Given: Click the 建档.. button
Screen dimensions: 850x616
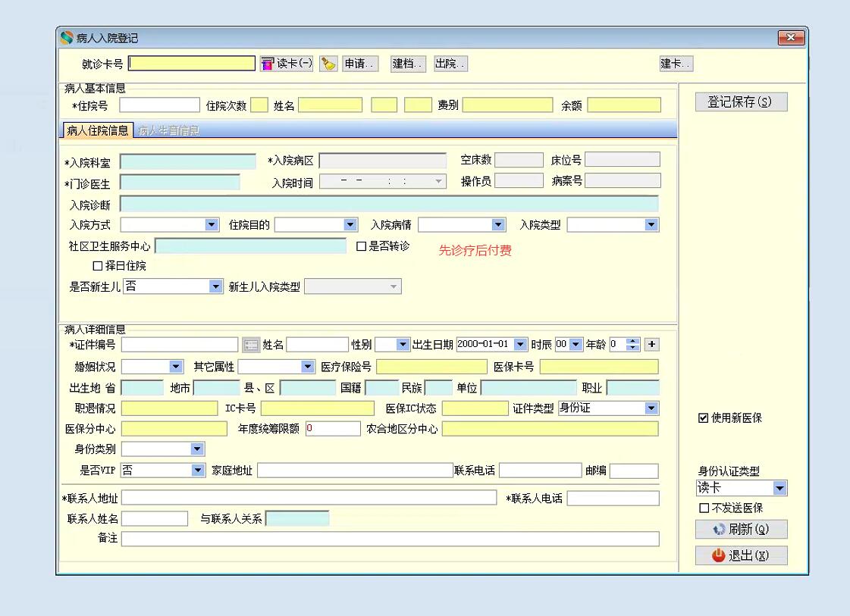Looking at the screenshot, I should click(x=408, y=64).
